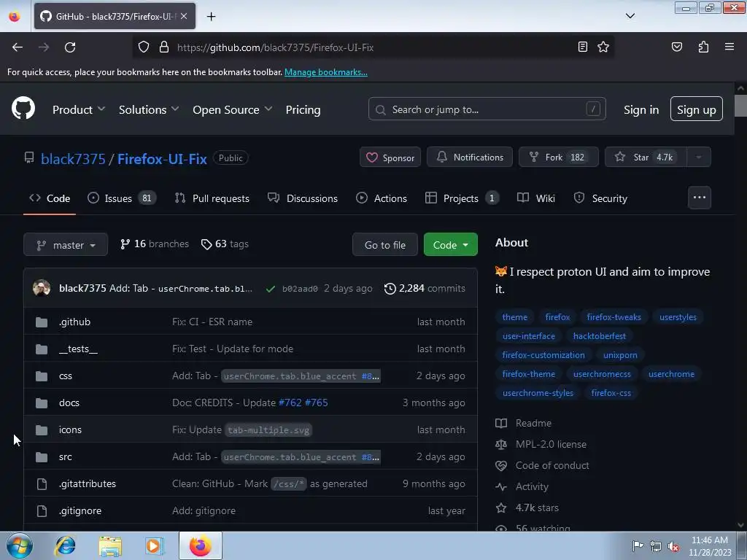This screenshot has width=747, height=560.
Task: Select the Code repository tab
Action: (x=50, y=198)
